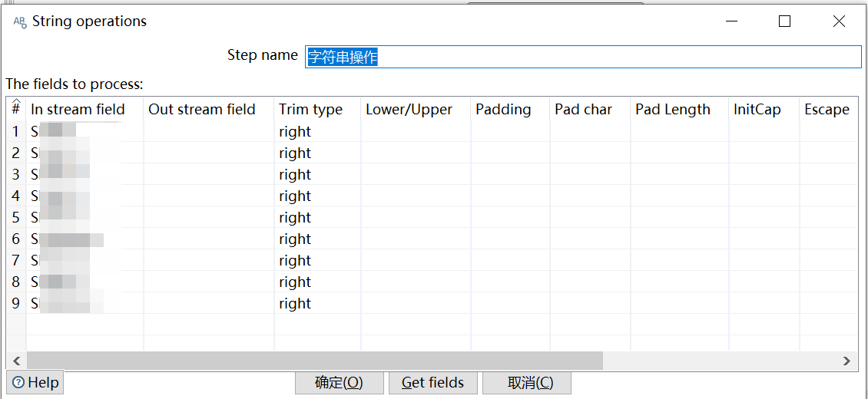868x399 pixels.
Task: Confirm with the 确定(O) button
Action: [339, 382]
